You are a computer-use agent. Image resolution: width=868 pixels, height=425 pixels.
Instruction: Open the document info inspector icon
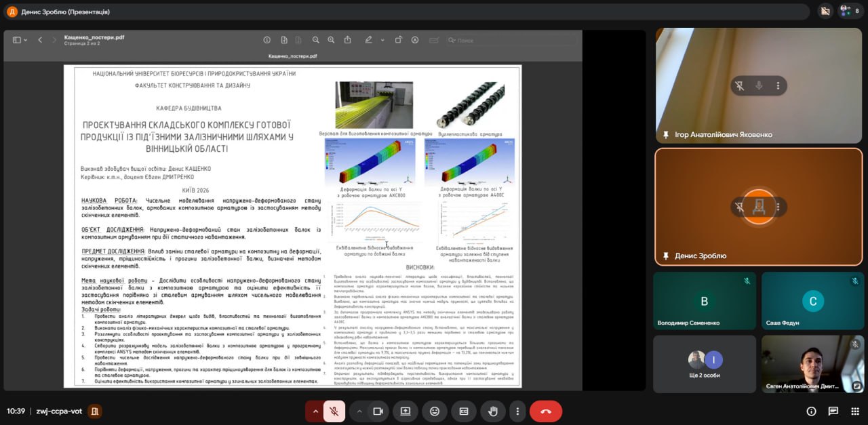(x=267, y=40)
